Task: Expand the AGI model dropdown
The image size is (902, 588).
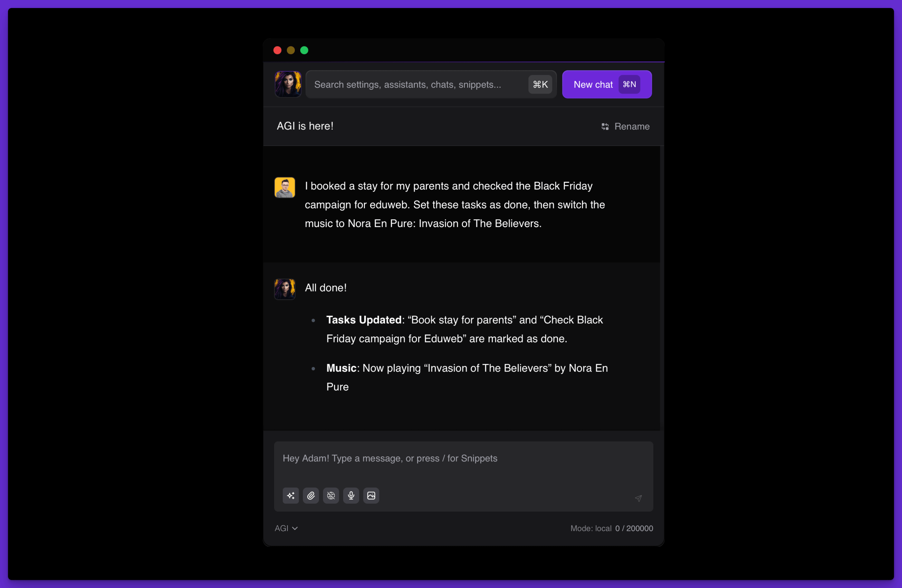Action: pyautogui.click(x=286, y=528)
